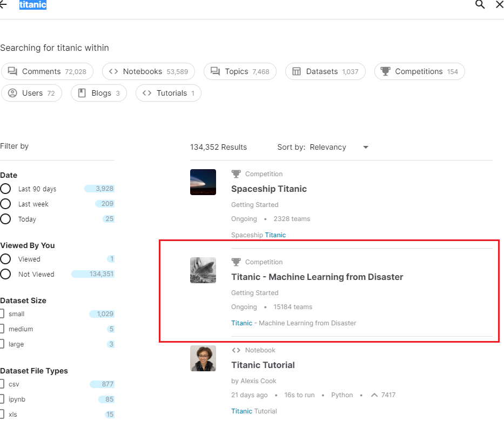Click the Topics chat bubble icon

click(x=216, y=71)
